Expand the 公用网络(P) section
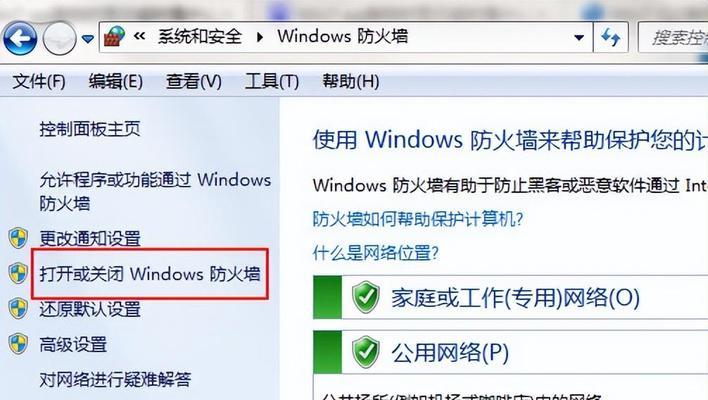The width and height of the screenshot is (708, 400). pyautogui.click(x=510, y=352)
